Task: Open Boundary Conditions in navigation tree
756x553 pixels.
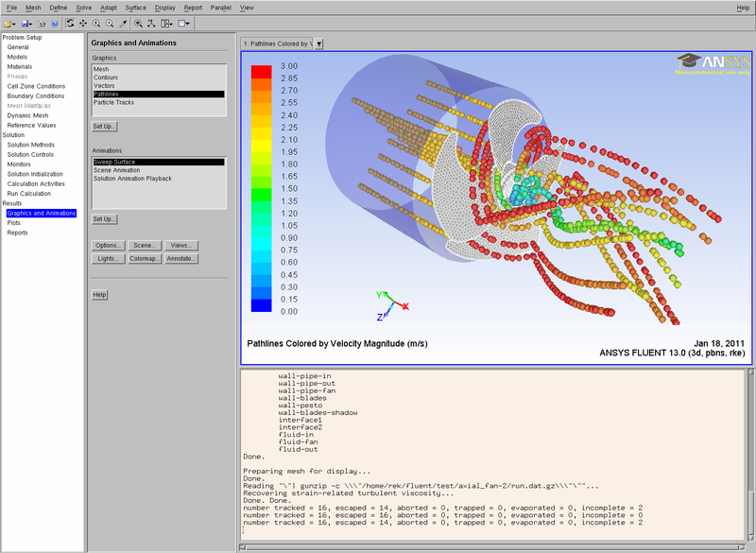Action: tap(36, 95)
